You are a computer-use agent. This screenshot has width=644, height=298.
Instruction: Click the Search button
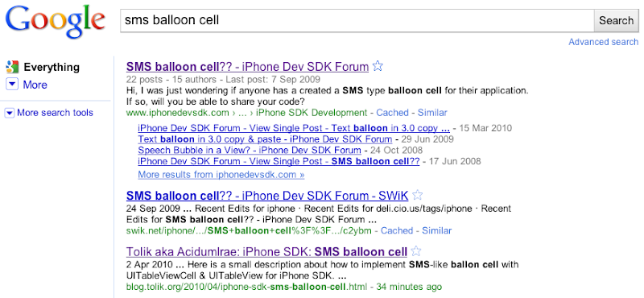pos(616,21)
